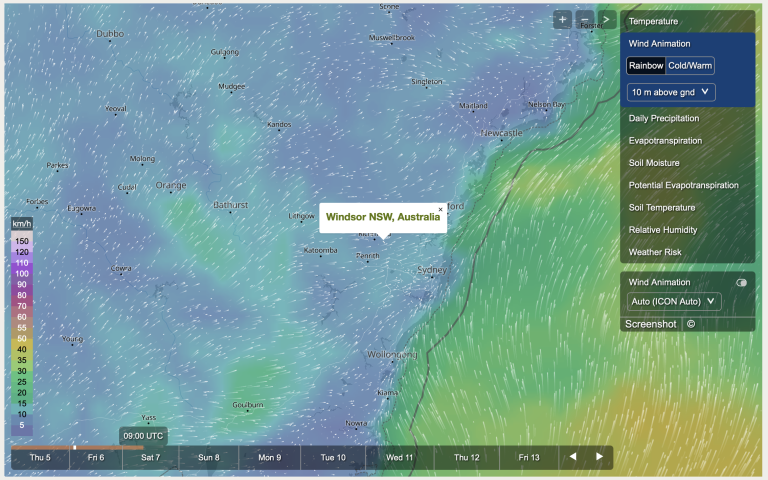The width and height of the screenshot is (768, 480).
Task: Click the Sydney city label on the map
Action: (x=432, y=270)
